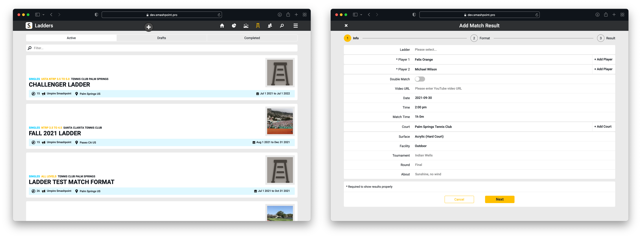Click the About field with Sunshine placeholder
This screenshot has width=644, height=238.
(480, 174)
